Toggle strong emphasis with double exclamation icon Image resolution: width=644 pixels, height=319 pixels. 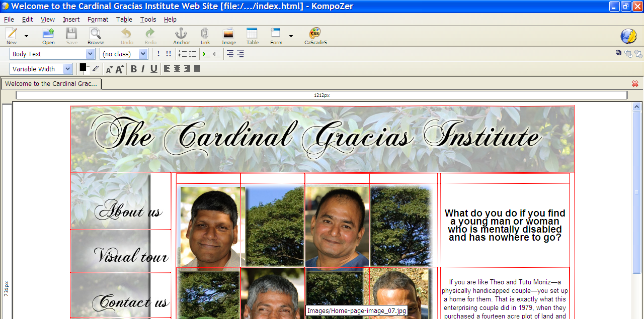[169, 54]
